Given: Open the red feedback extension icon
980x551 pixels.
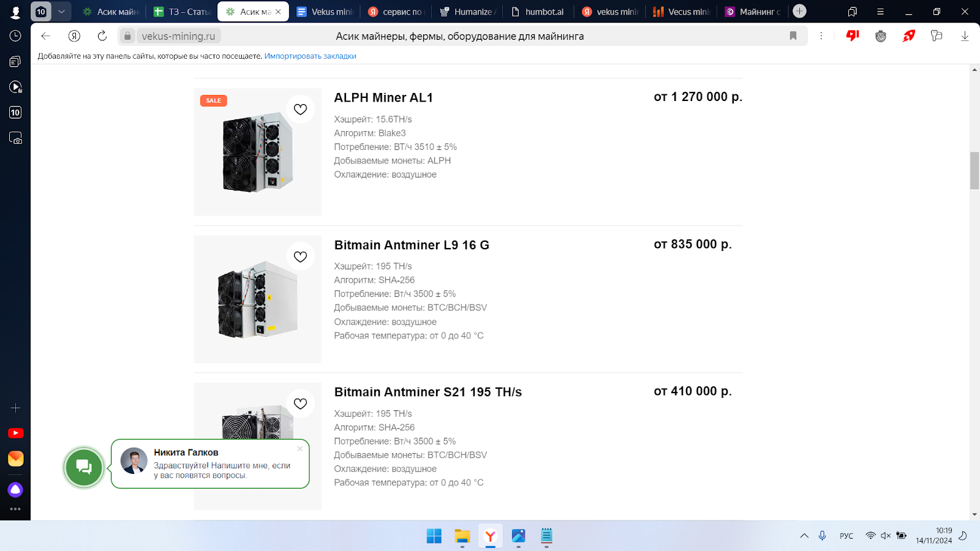Looking at the screenshot, I should tap(853, 36).
